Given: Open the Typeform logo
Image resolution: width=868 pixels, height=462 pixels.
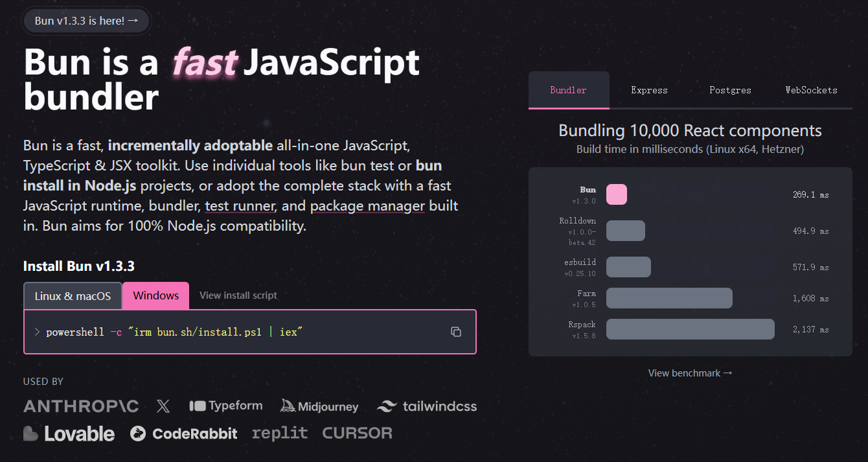Looking at the screenshot, I should [226, 406].
